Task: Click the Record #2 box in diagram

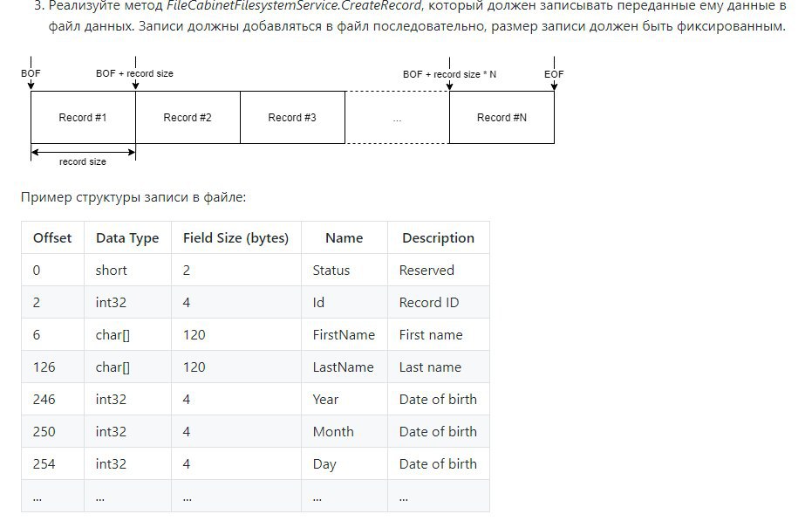Action: tap(188, 118)
